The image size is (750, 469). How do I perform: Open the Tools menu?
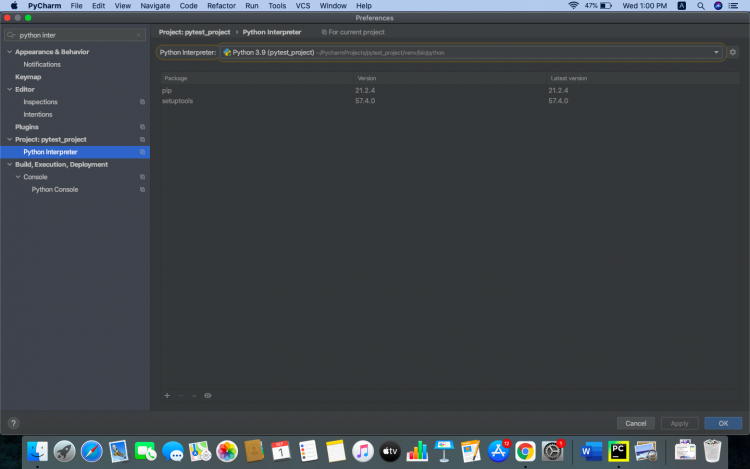click(277, 6)
